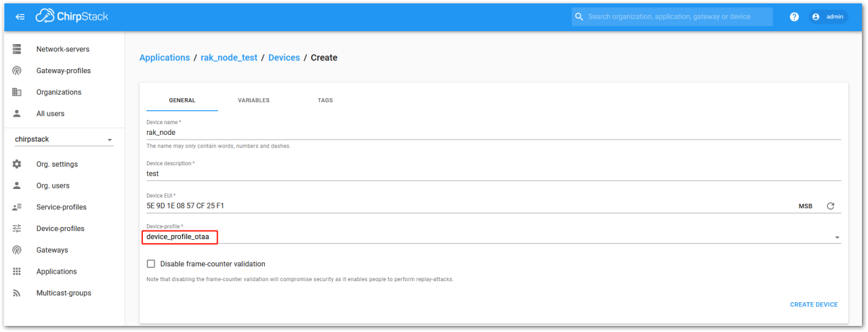Click the admin user avatar icon

click(816, 17)
